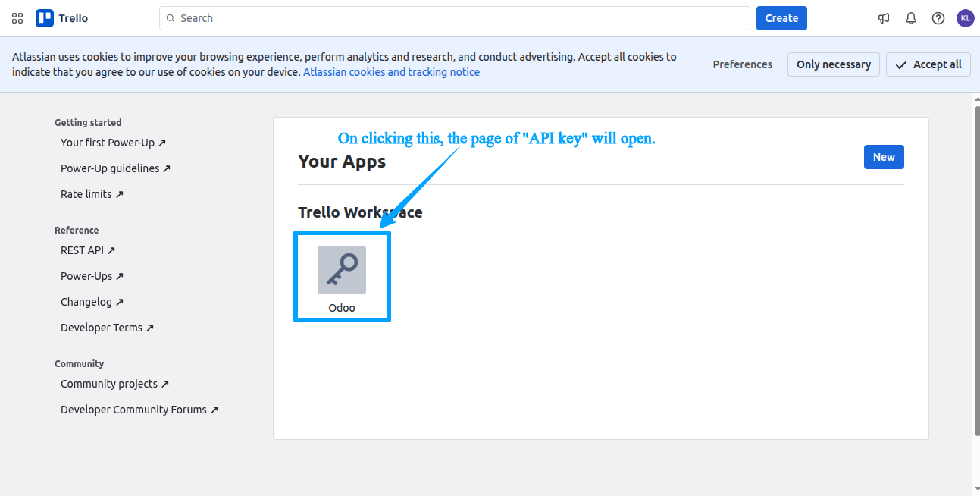Open REST API reference link
The height and width of the screenshot is (496, 980).
88,250
